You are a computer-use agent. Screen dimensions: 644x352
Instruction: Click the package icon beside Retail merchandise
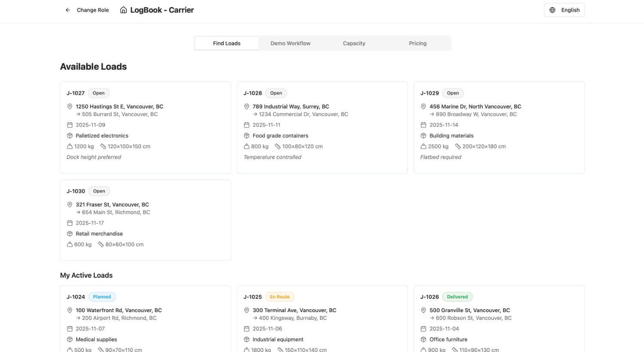tap(70, 234)
